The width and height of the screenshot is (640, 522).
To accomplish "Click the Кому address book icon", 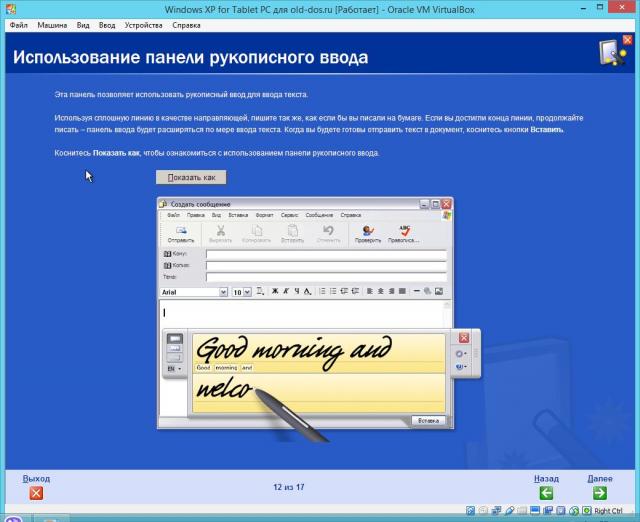I will pos(167,254).
